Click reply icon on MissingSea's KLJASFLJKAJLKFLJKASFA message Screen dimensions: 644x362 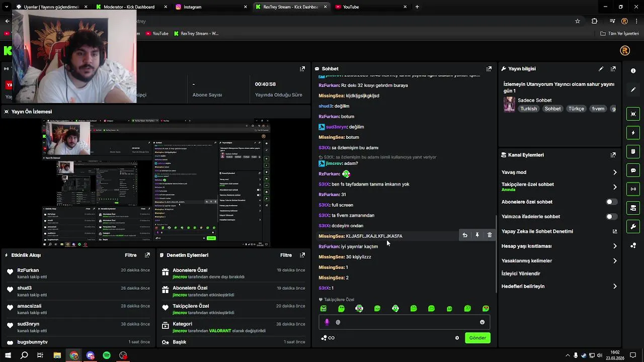465,235
